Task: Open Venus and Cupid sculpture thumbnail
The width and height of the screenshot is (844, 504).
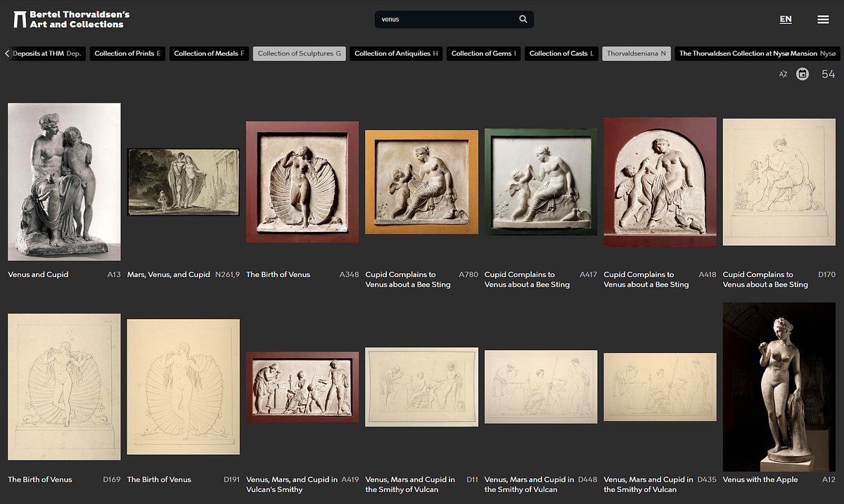Action: 64,182
